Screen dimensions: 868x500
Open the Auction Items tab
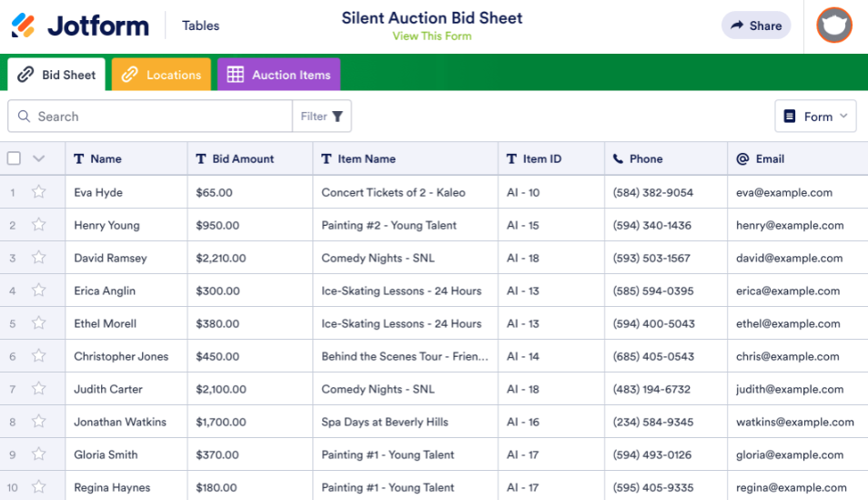point(278,75)
